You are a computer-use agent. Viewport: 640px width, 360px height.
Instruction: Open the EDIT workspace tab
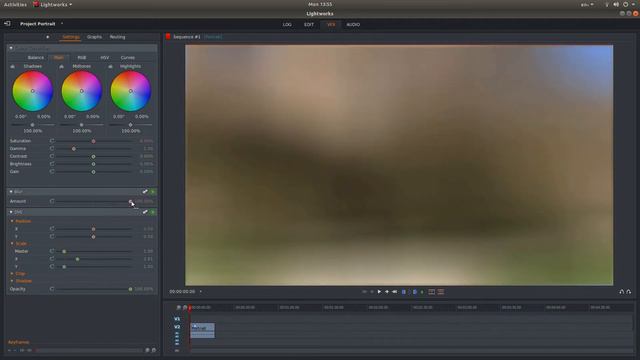[x=309, y=24]
